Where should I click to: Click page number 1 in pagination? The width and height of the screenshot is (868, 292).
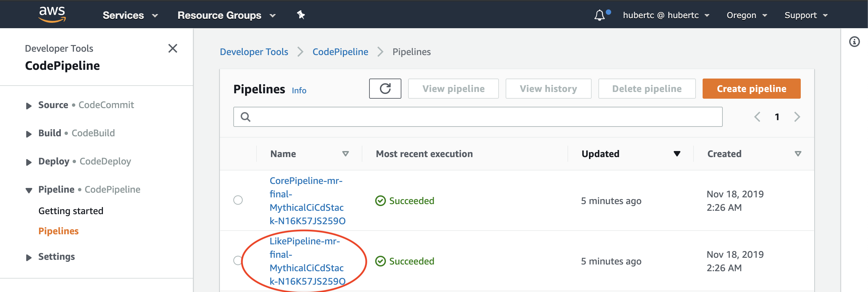(777, 117)
